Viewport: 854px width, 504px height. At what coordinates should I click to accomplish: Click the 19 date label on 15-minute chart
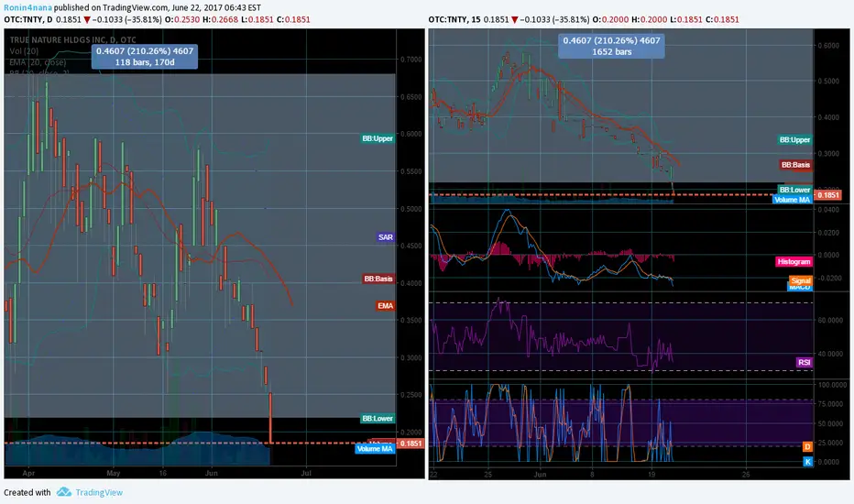651,475
